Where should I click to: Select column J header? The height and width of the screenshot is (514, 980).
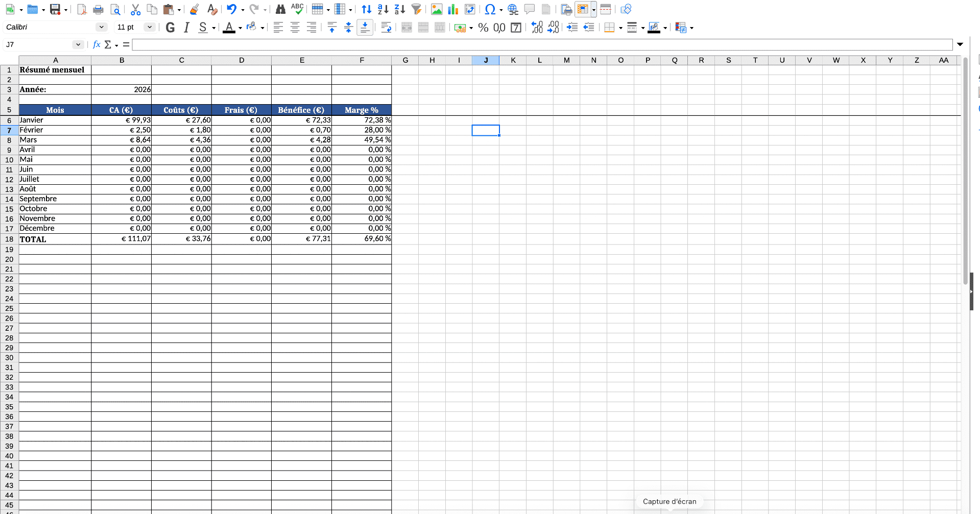(x=486, y=60)
